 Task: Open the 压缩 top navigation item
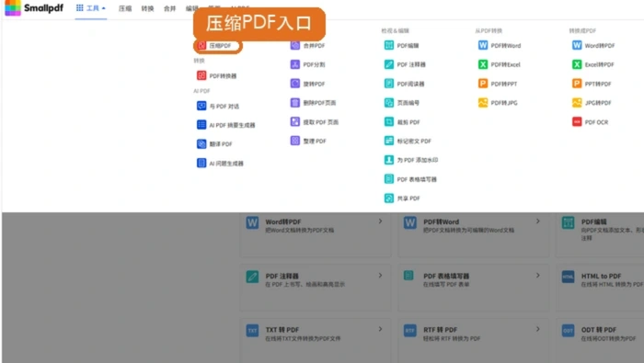(125, 8)
